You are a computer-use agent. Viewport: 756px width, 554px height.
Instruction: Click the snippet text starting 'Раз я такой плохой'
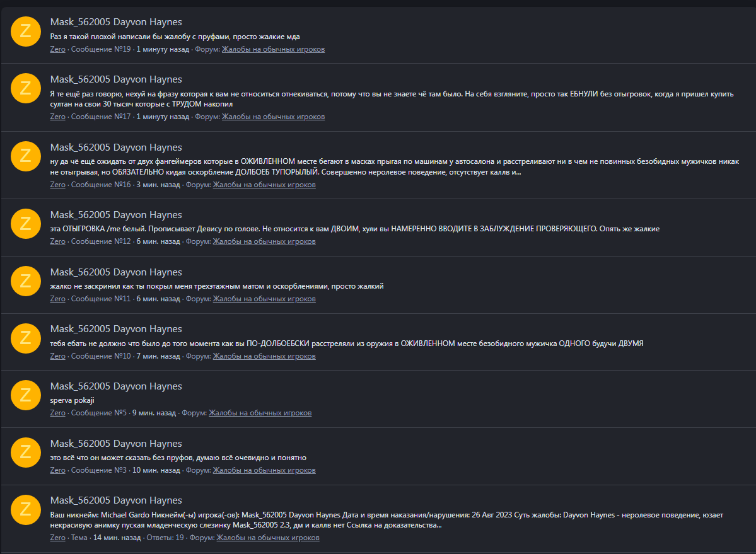[x=175, y=36]
